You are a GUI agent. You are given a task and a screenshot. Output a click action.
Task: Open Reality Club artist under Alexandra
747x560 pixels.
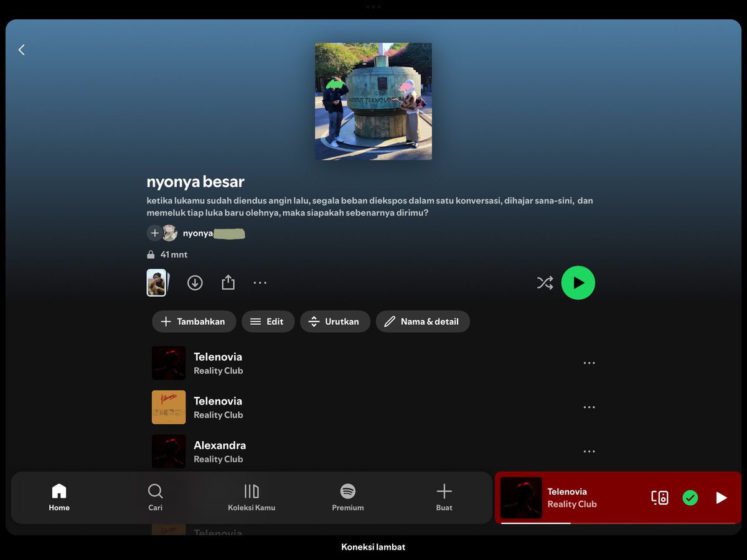tap(218, 459)
